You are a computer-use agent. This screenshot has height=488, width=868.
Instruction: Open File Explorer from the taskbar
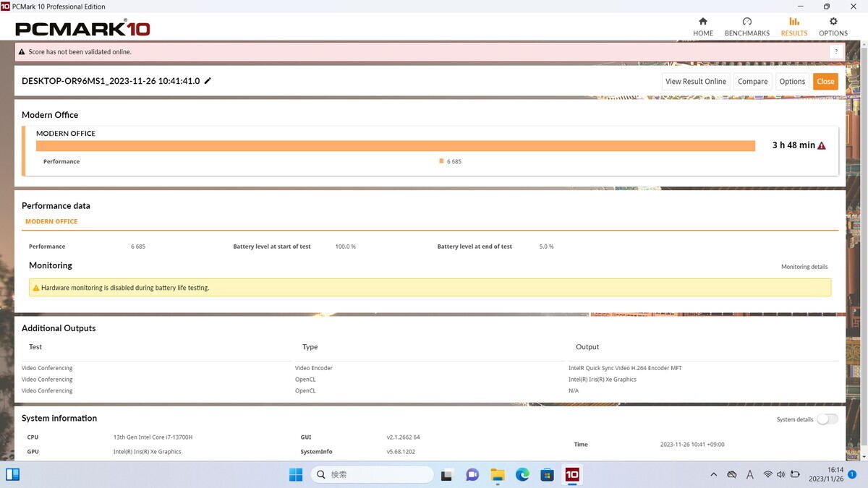click(498, 474)
